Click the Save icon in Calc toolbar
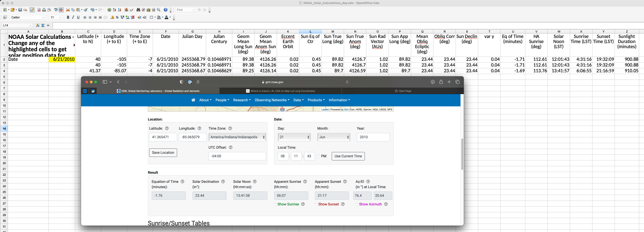The image size is (644, 232). click(20, 10)
